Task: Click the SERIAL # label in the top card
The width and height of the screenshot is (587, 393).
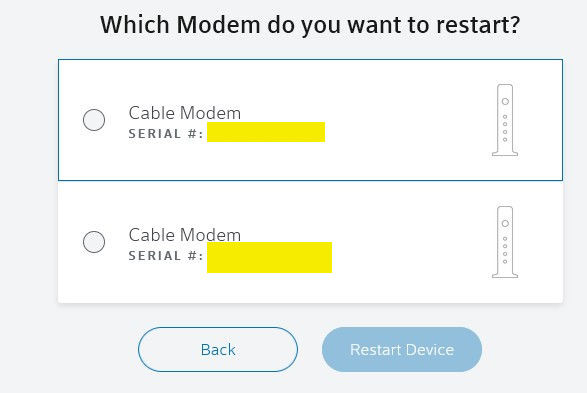Action: pos(166,134)
